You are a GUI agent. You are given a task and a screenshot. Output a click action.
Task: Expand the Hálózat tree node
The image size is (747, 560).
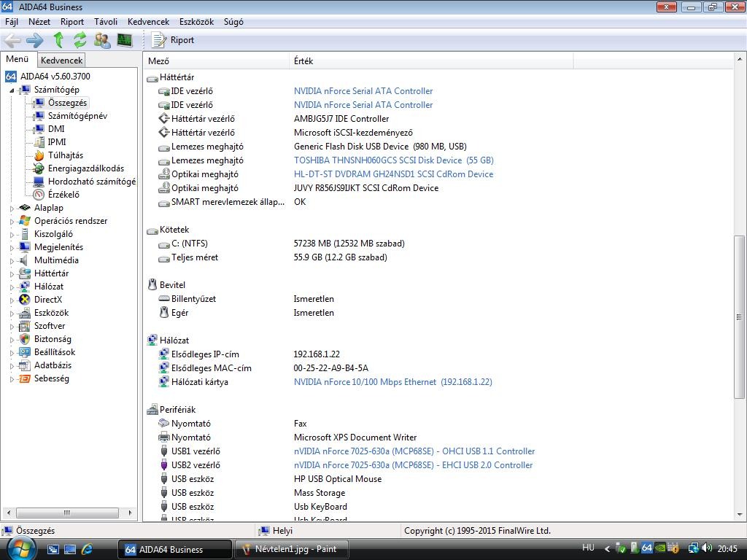point(12,287)
